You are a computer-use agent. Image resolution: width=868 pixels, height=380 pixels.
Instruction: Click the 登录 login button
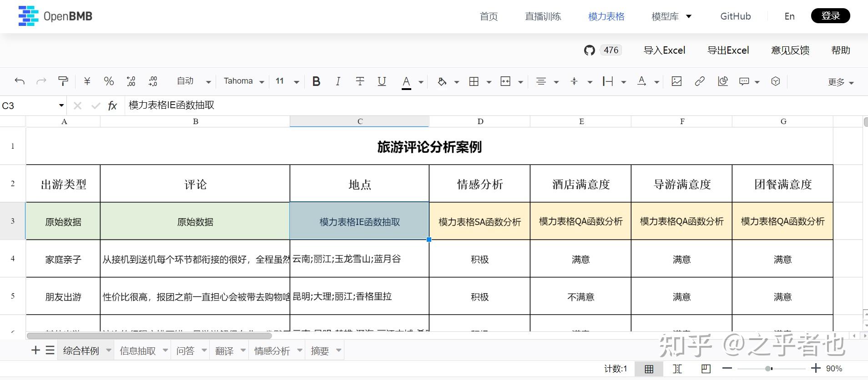[831, 16]
